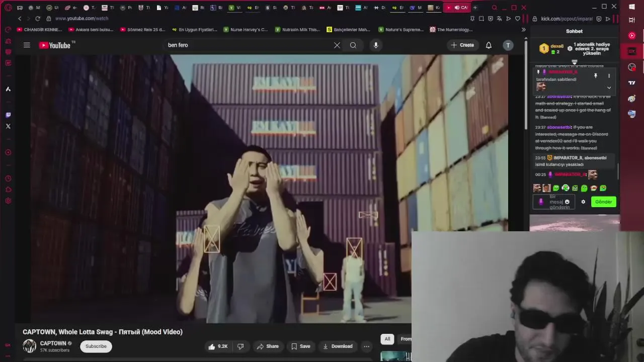The width and height of the screenshot is (644, 362).
Task: Dislike the CAPTOWN video
Action: 240,346
